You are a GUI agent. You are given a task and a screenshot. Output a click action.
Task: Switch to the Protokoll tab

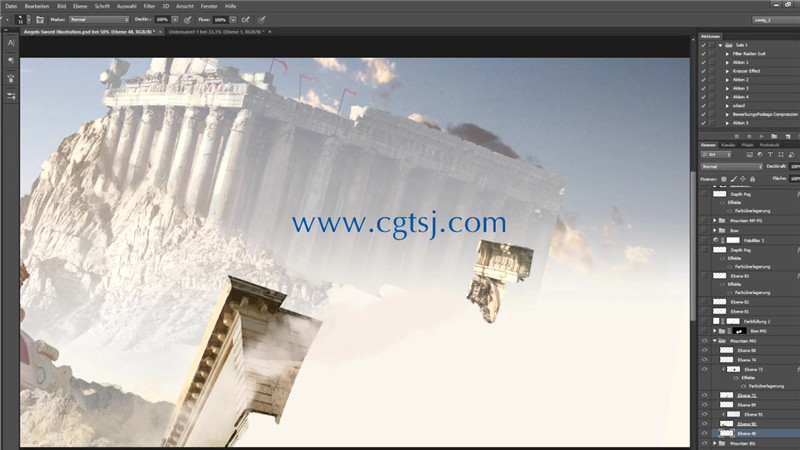(769, 145)
